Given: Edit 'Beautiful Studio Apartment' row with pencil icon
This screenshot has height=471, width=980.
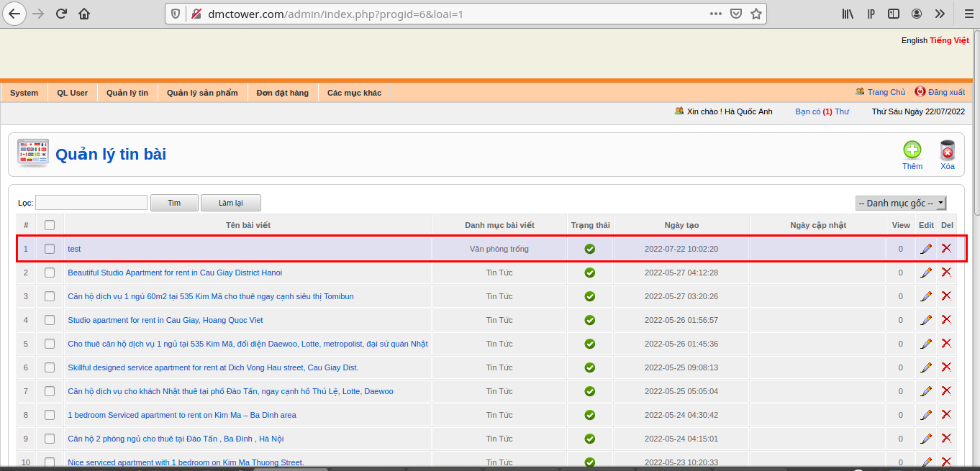Looking at the screenshot, I should (926, 273).
